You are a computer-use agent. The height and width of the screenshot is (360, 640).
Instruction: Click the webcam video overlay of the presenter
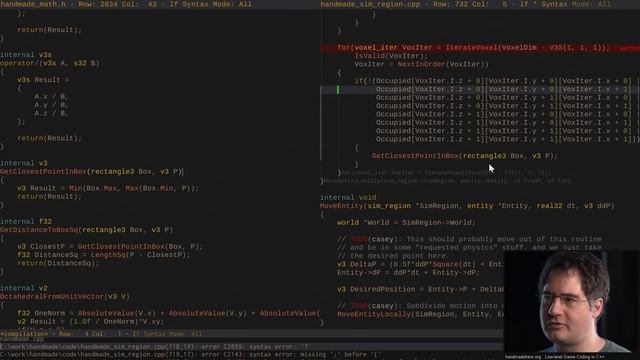571,302
